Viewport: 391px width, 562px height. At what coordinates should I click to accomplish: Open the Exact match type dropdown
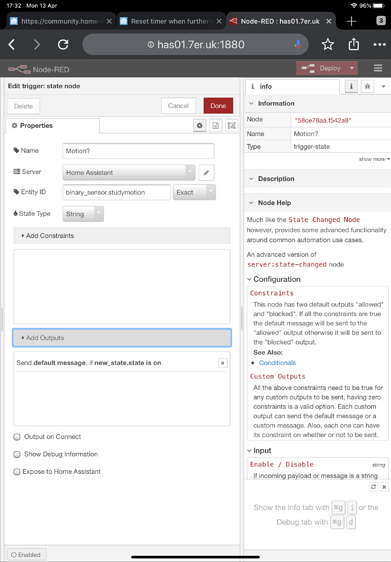click(x=194, y=192)
